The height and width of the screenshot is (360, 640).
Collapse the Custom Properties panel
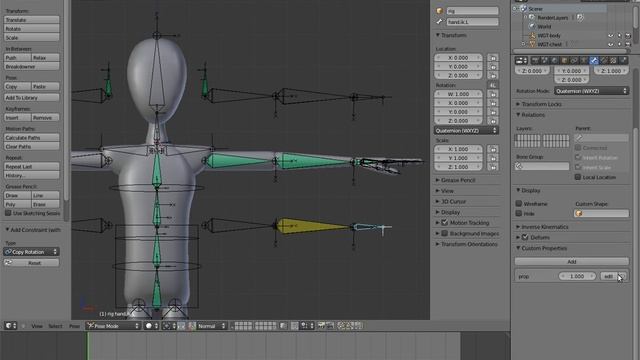(544, 248)
